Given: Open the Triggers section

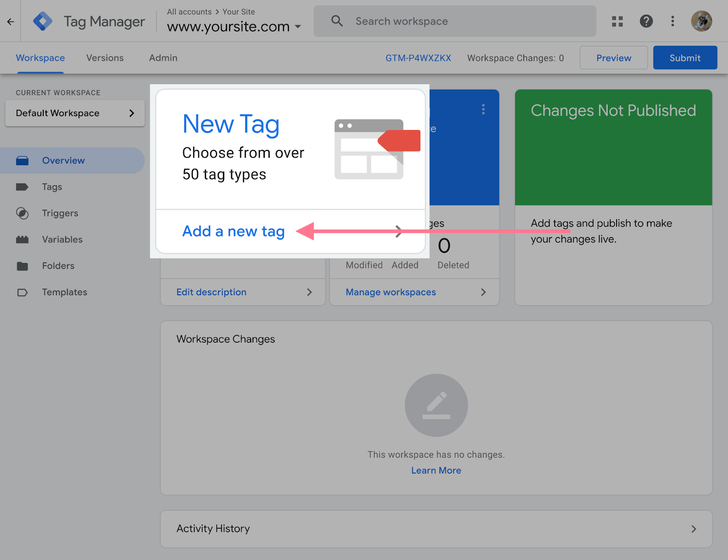Looking at the screenshot, I should [x=60, y=213].
